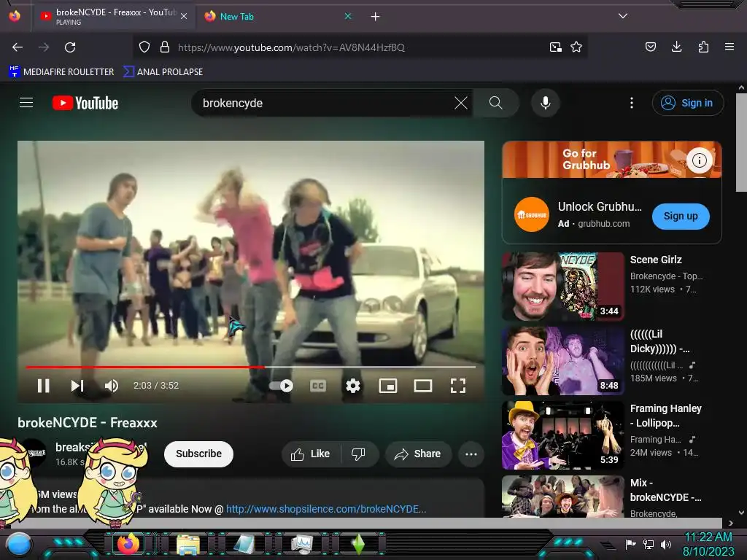This screenshot has width=747, height=560.
Task: Share the video
Action: click(x=417, y=454)
